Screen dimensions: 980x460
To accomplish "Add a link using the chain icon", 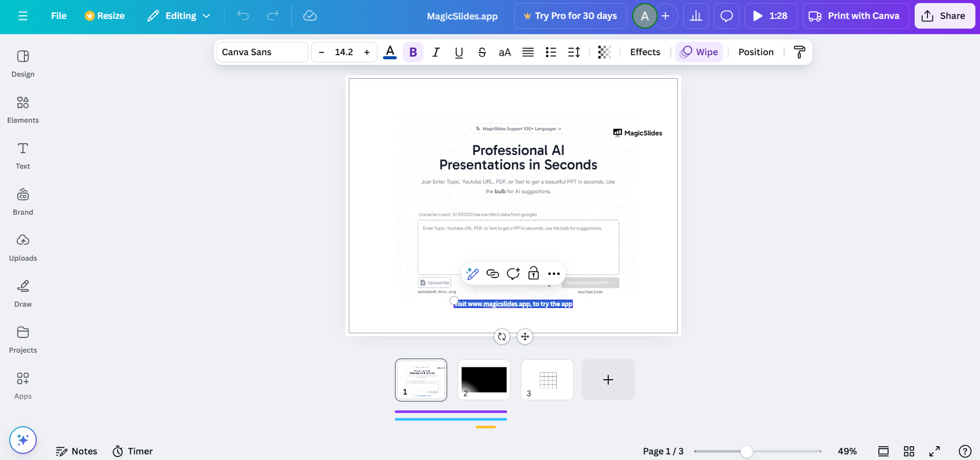I will click(493, 273).
